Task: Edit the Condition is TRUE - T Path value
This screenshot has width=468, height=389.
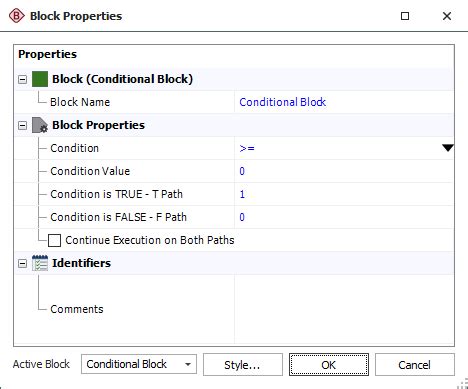Action: pos(344,194)
